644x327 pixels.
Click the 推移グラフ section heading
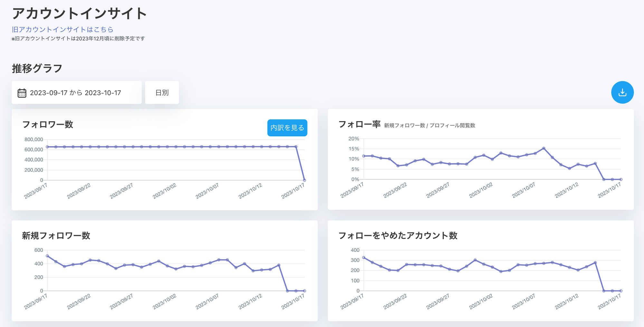pos(37,68)
